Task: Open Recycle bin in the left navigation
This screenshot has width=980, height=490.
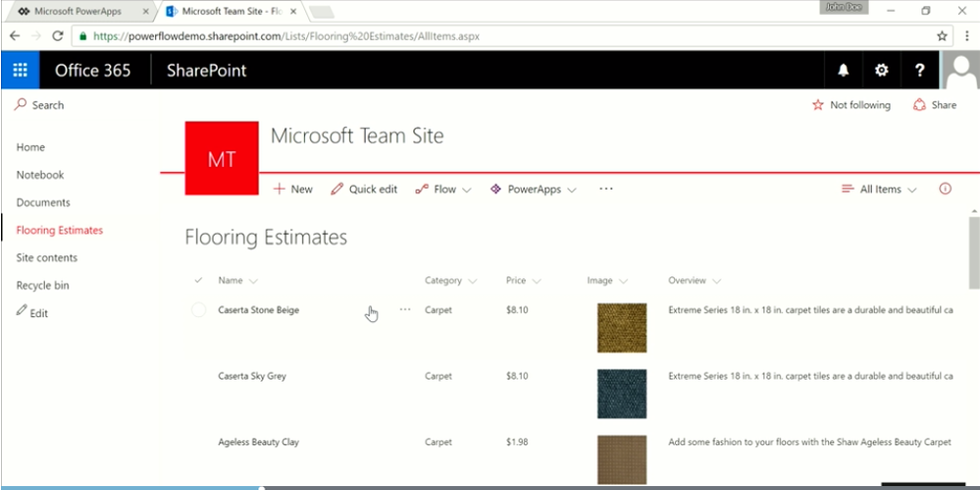Action: click(x=42, y=286)
